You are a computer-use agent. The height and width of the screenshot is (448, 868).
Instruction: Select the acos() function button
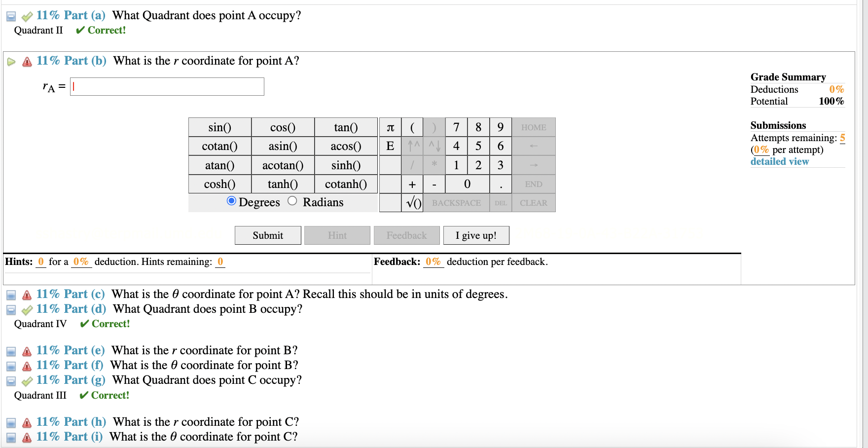coord(346,146)
